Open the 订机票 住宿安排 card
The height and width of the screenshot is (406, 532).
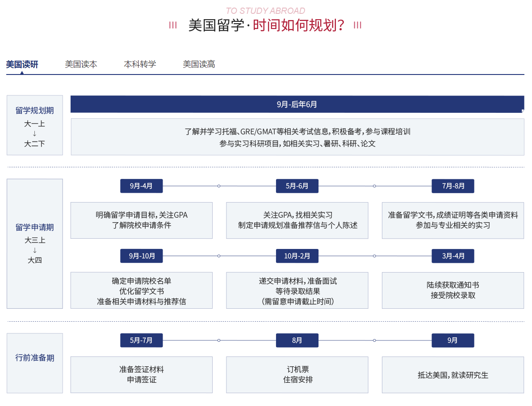pos(297,375)
